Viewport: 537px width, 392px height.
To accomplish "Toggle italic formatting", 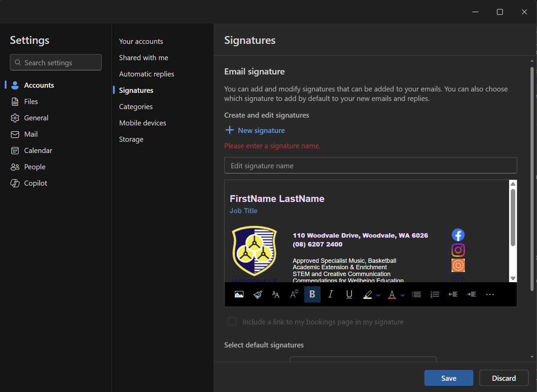I will click(x=330, y=294).
